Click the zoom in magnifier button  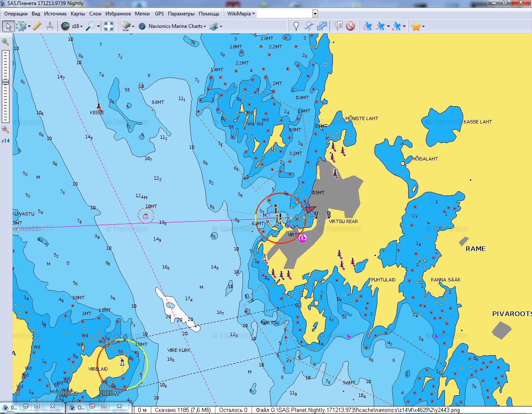(x=5, y=42)
